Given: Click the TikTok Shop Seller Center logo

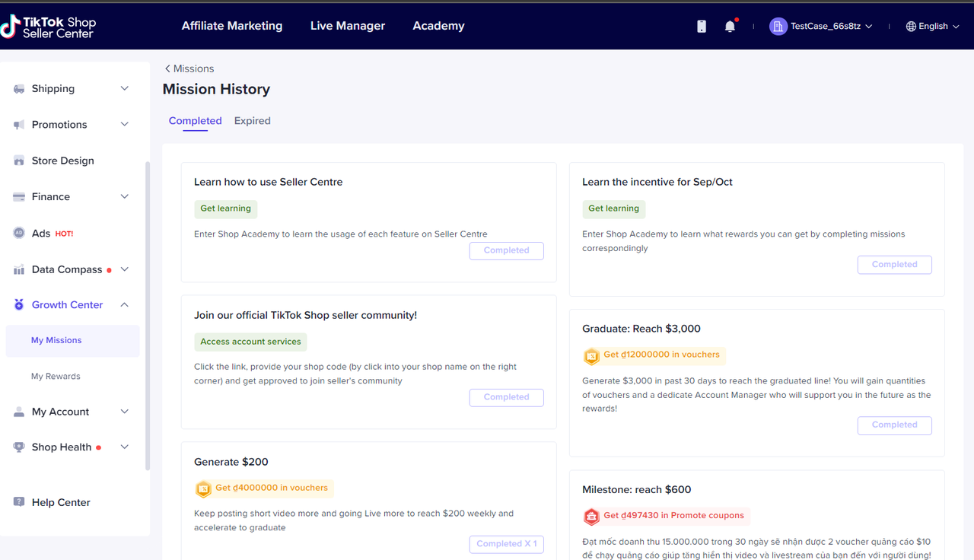Looking at the screenshot, I should pos(48,27).
